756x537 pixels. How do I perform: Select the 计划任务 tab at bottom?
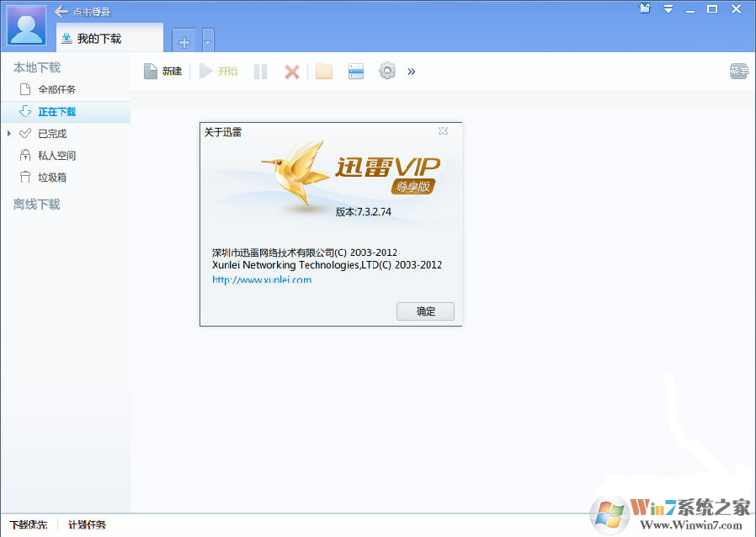[x=87, y=524]
